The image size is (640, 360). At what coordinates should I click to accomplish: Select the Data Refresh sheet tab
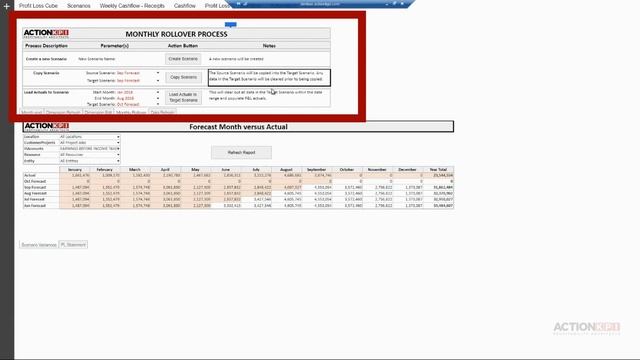click(162, 112)
